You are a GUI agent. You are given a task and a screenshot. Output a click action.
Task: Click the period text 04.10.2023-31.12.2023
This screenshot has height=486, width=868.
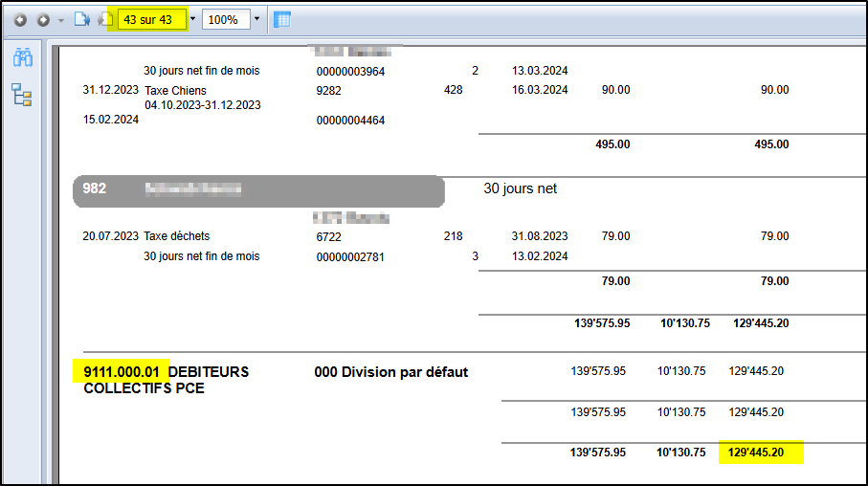point(203,105)
